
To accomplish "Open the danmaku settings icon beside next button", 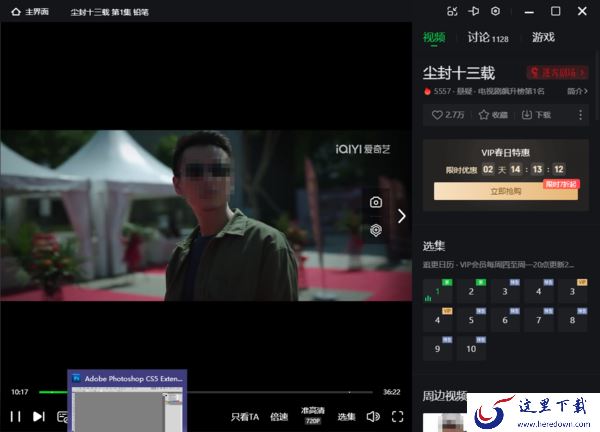I will pyautogui.click(x=62, y=416).
